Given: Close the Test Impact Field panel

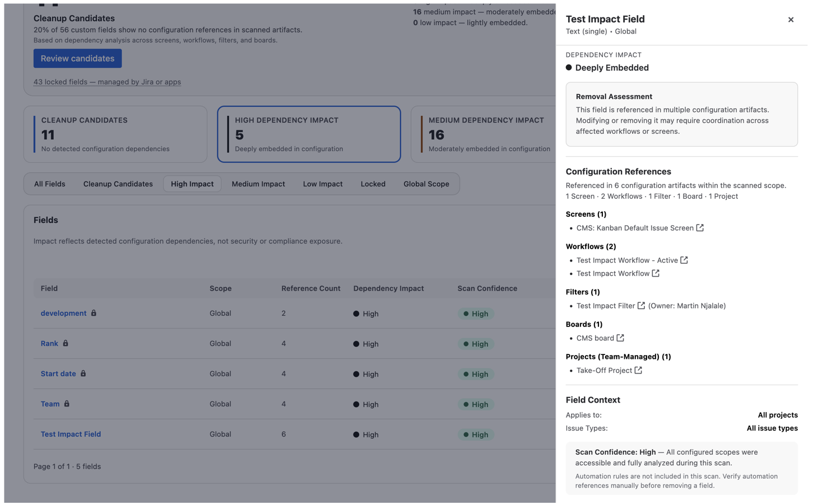Looking at the screenshot, I should (x=791, y=20).
